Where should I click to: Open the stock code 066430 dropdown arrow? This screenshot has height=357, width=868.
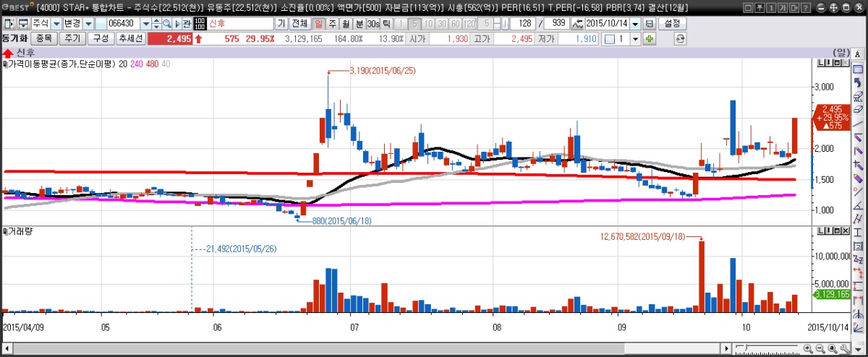(145, 23)
